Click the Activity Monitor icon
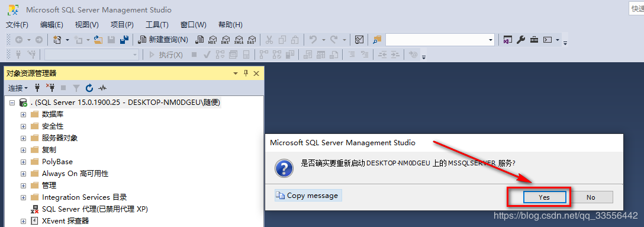 (359, 40)
